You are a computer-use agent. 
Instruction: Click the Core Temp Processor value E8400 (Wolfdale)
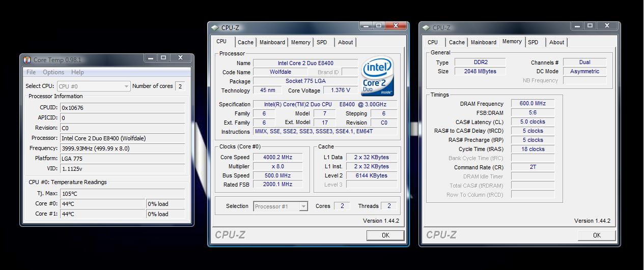122,138
